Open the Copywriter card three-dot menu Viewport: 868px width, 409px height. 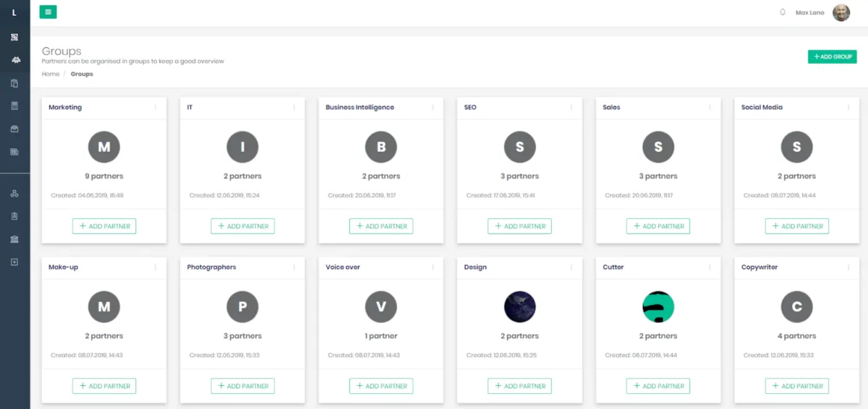click(848, 267)
